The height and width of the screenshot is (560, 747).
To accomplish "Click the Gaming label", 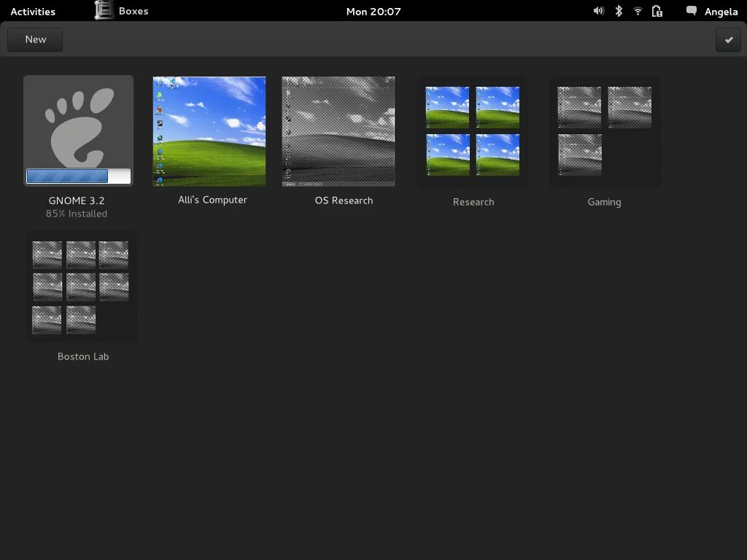I will coord(605,203).
